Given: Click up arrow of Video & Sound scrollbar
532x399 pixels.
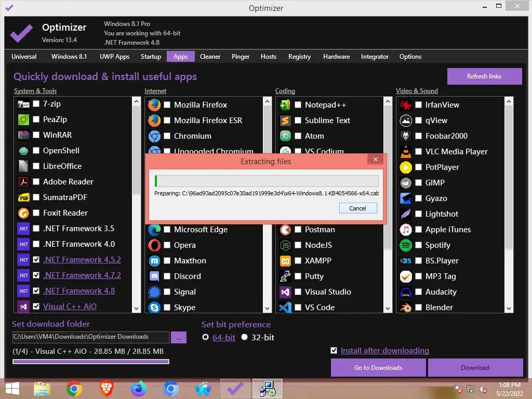Looking at the screenshot, I should pyautogui.click(x=509, y=101).
